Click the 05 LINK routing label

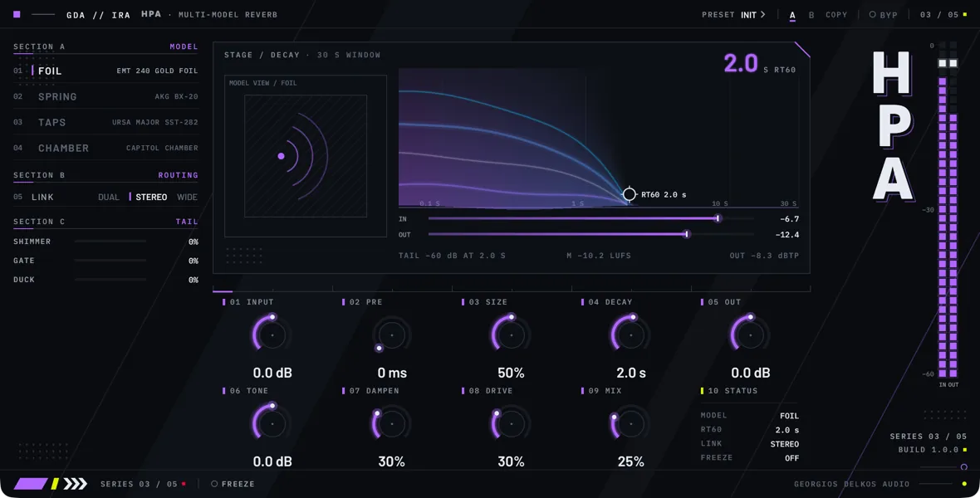34,197
